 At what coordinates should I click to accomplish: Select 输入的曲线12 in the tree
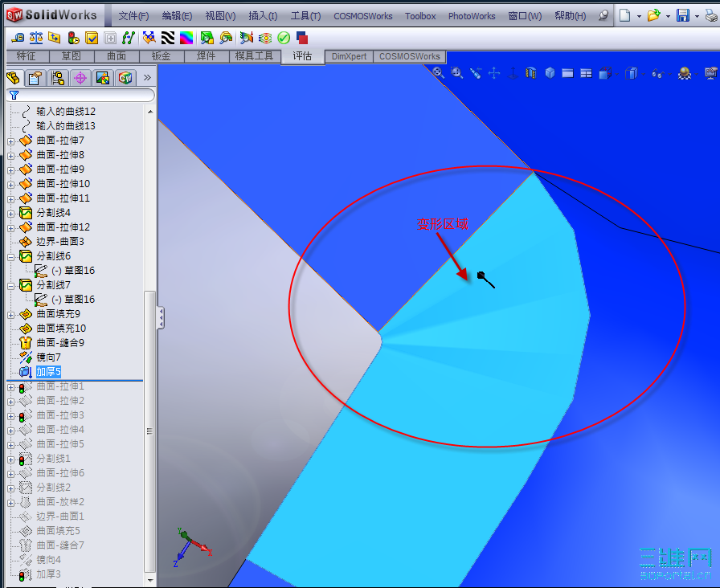pyautogui.click(x=66, y=112)
